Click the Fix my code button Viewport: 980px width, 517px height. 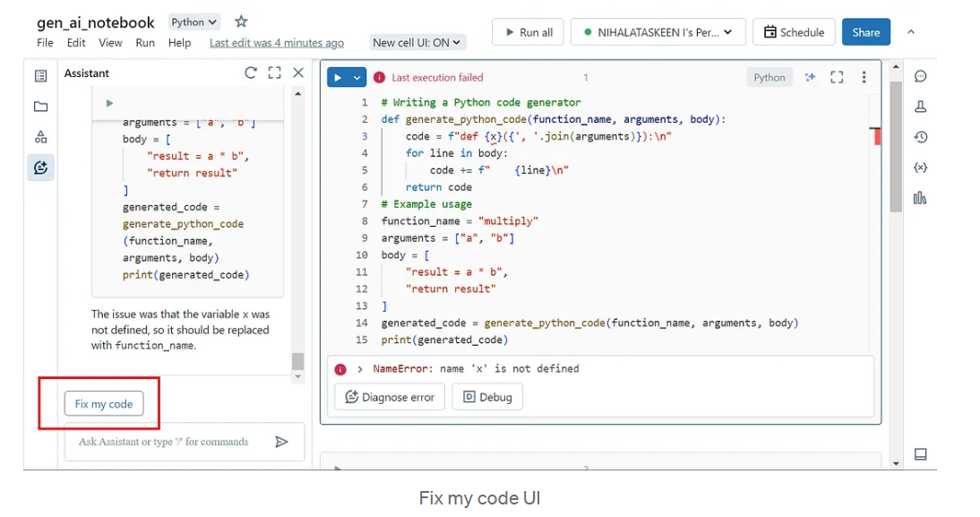click(104, 404)
